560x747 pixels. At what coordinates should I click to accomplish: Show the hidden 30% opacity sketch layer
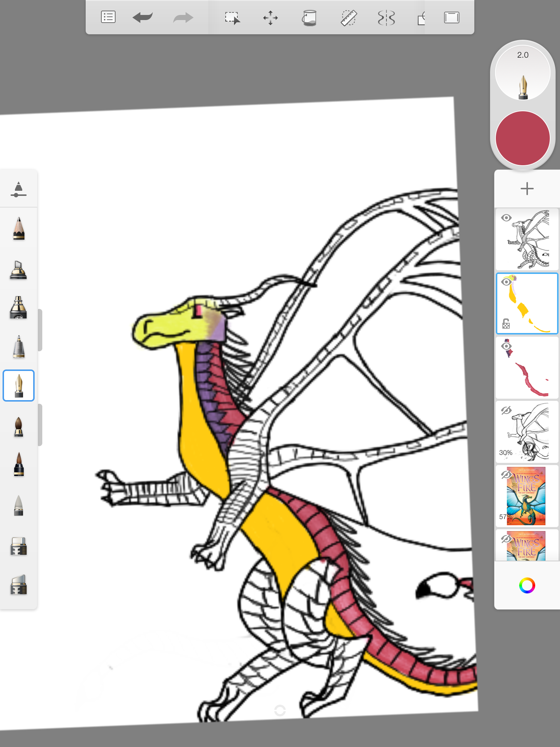coord(506,410)
